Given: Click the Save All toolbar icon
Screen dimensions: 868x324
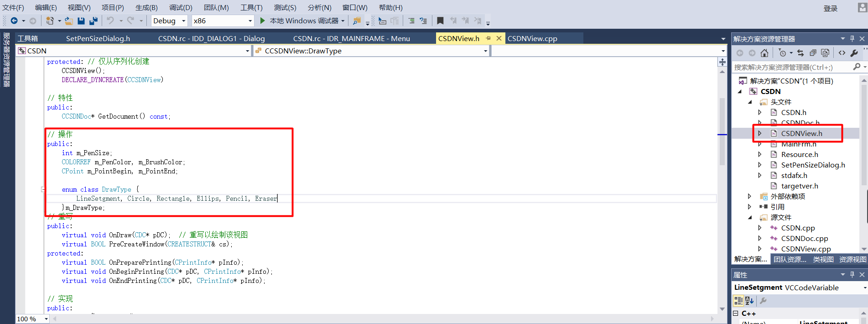Looking at the screenshot, I should pyautogui.click(x=94, y=21).
